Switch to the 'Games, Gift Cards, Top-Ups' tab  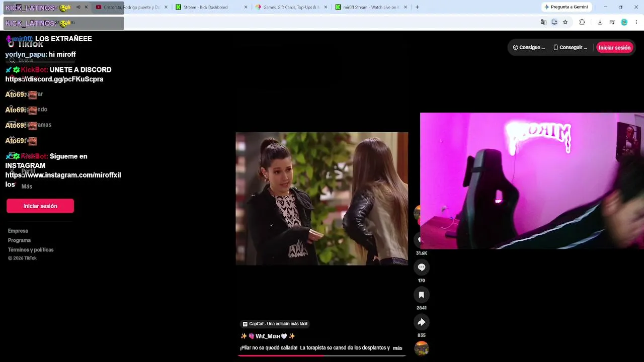(x=291, y=7)
